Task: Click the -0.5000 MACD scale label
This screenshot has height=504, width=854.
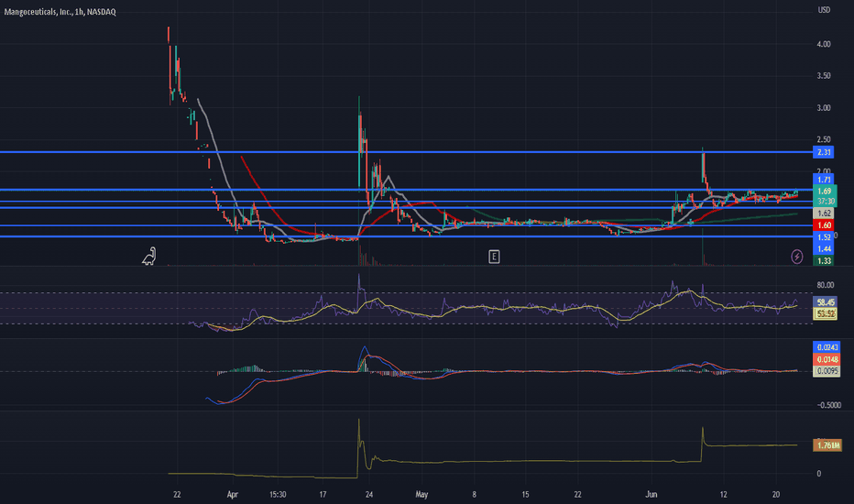Action: [829, 405]
